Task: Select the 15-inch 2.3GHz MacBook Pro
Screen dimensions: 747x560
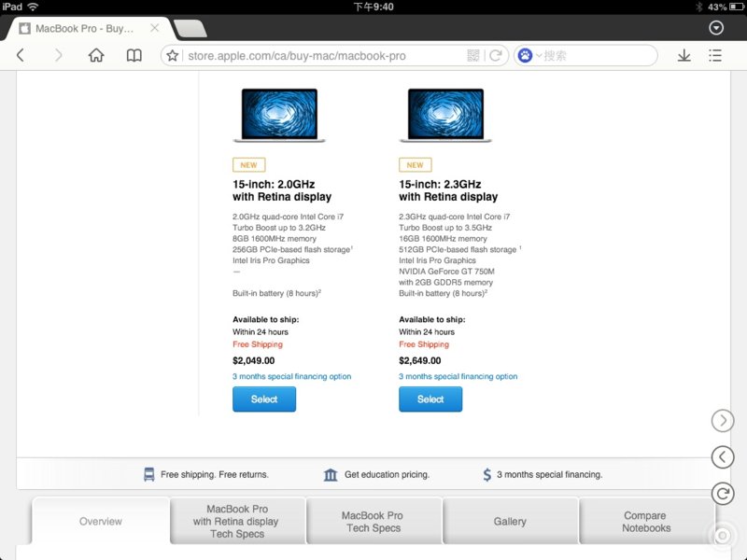Action: [x=430, y=399]
